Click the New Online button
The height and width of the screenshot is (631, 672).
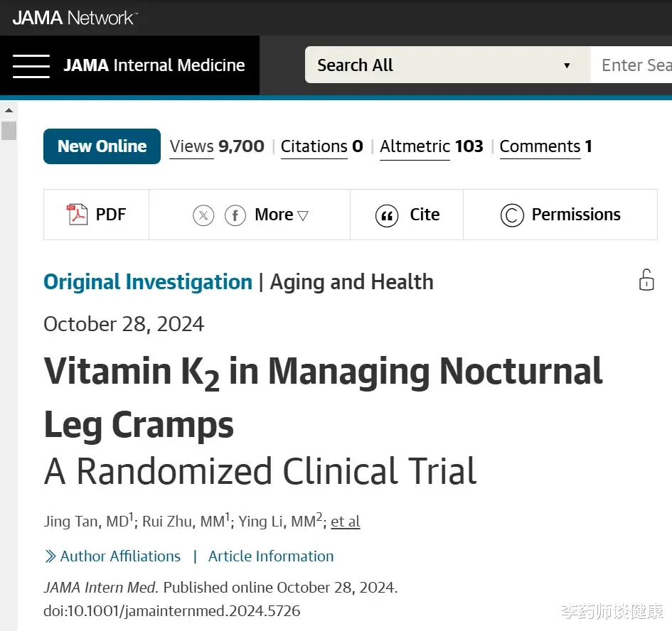pos(102,146)
